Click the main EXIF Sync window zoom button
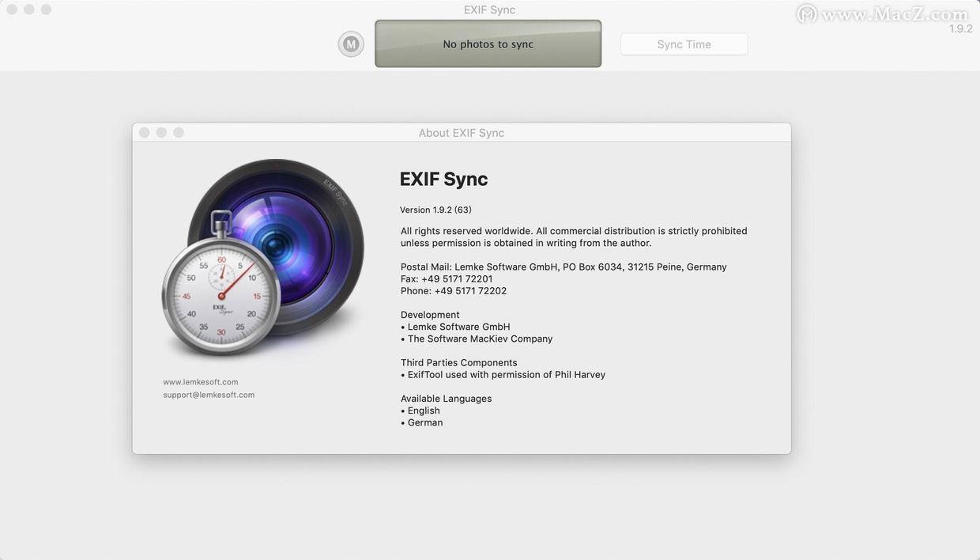The height and width of the screenshot is (560, 980). point(46,9)
